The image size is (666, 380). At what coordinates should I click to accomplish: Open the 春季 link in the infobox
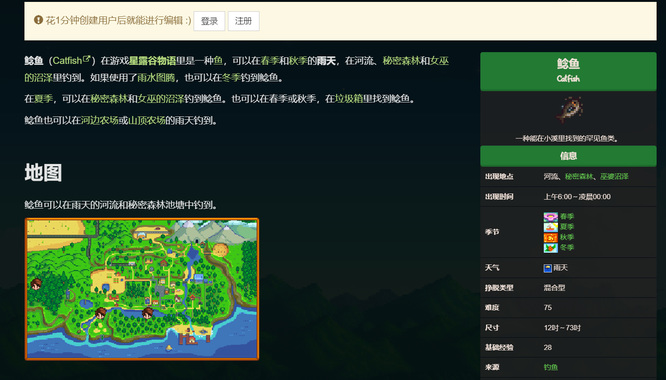point(567,217)
